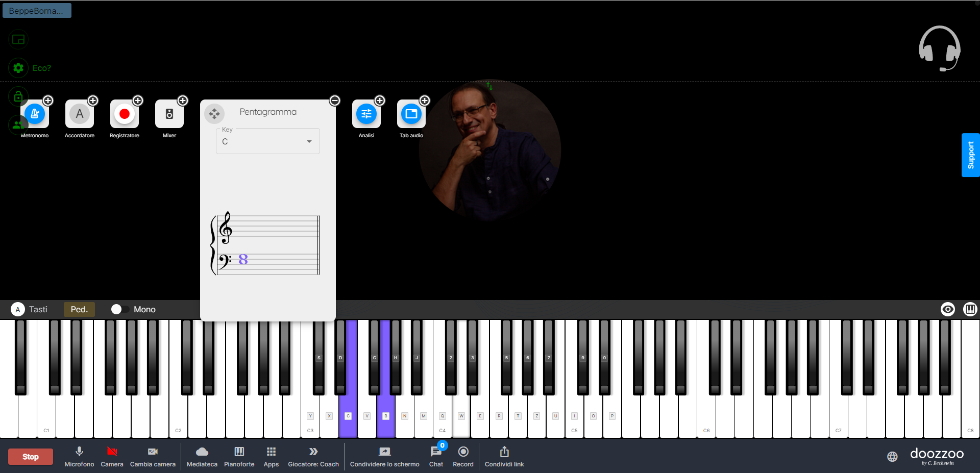Expand Giocatore: Coach role selector

pyautogui.click(x=313, y=452)
